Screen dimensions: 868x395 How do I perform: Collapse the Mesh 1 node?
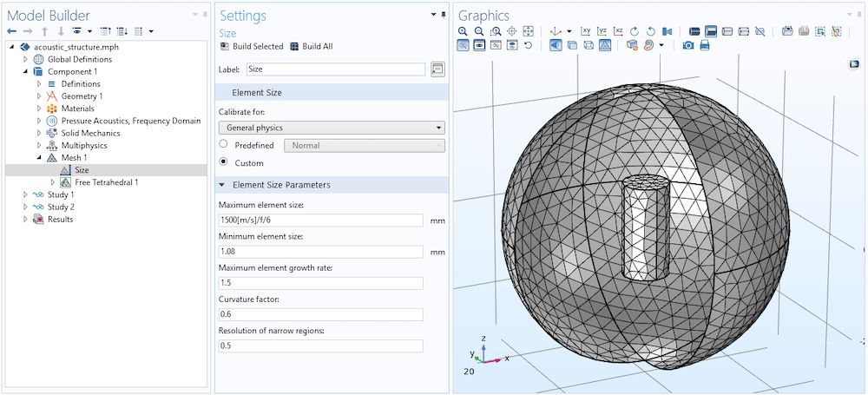(39, 158)
